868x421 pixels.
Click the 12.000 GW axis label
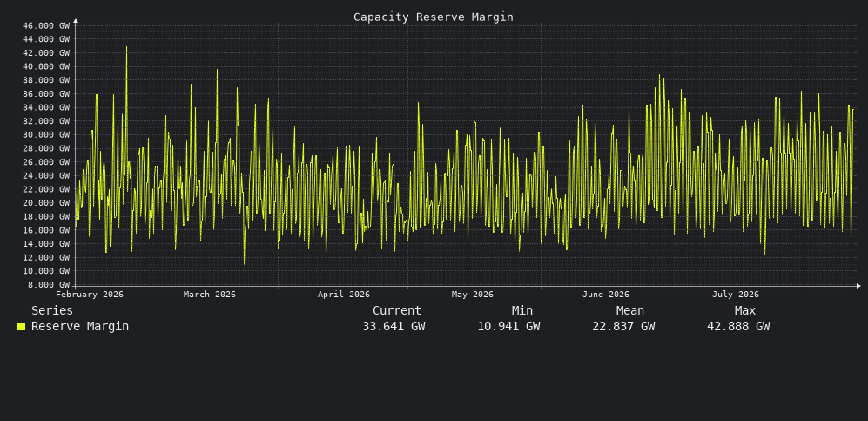(x=46, y=258)
